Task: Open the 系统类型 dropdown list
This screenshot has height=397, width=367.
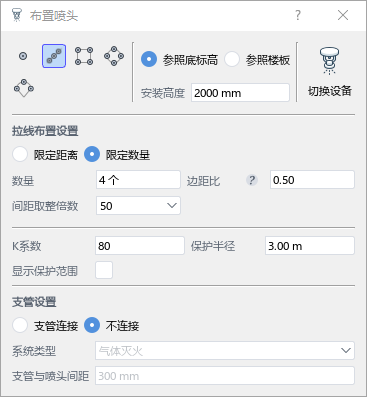Action: [225, 351]
